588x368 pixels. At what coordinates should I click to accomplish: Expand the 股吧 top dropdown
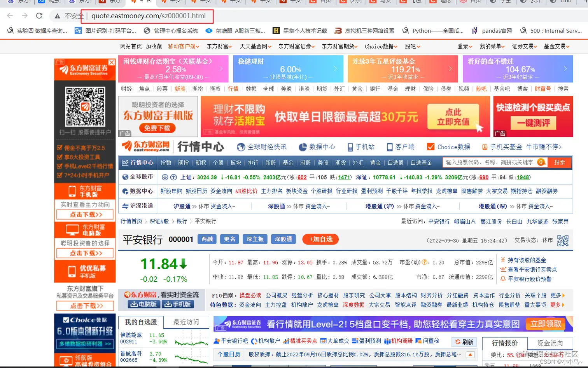point(413,46)
